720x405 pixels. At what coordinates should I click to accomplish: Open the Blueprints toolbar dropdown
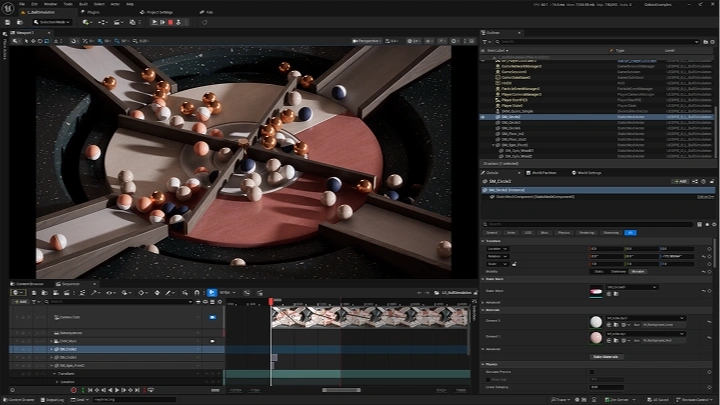pos(103,22)
